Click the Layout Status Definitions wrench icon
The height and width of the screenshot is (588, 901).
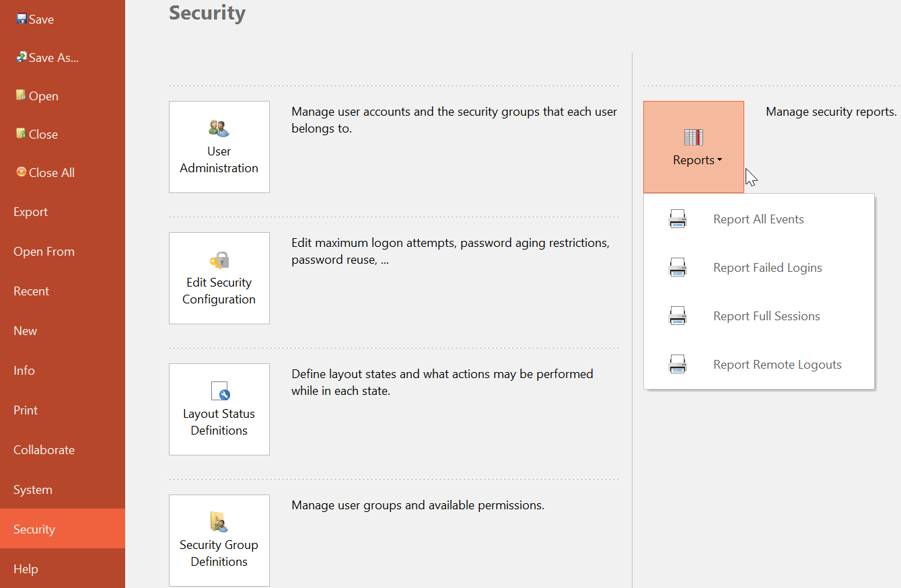[219, 391]
